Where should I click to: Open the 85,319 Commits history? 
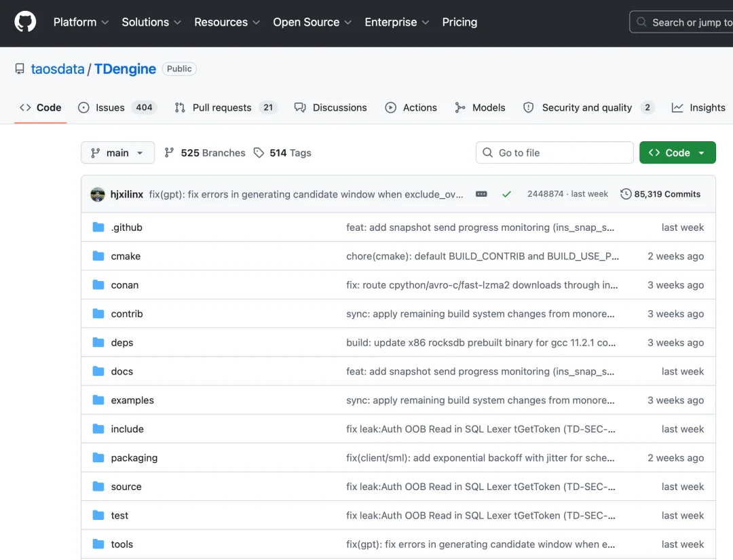[x=660, y=194]
